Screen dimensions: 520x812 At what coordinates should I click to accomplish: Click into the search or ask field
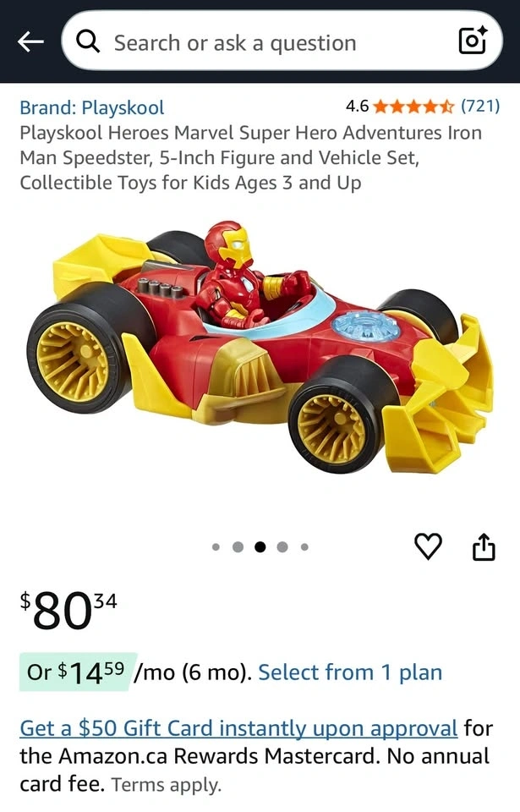click(x=282, y=41)
